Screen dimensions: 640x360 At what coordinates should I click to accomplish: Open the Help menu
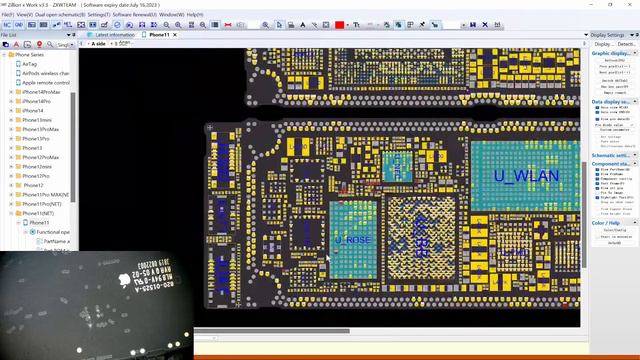coord(195,14)
